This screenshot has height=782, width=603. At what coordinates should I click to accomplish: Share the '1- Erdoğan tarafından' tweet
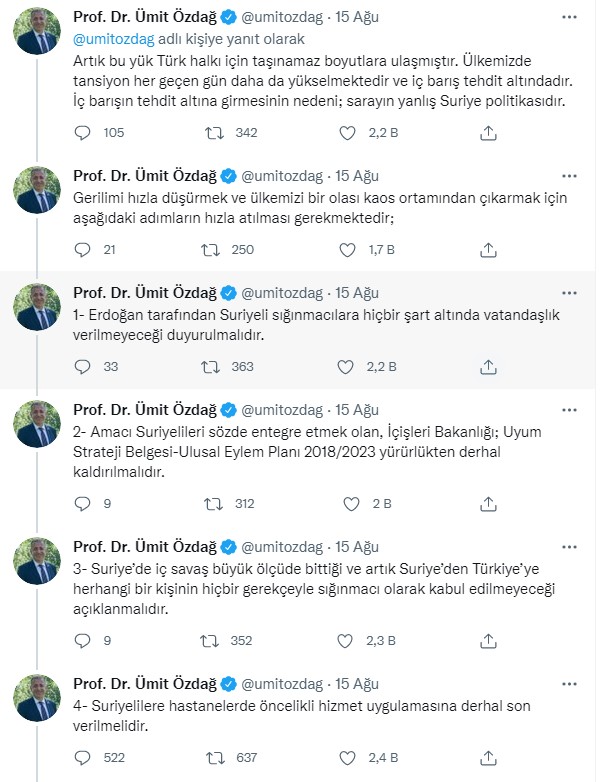(x=488, y=367)
